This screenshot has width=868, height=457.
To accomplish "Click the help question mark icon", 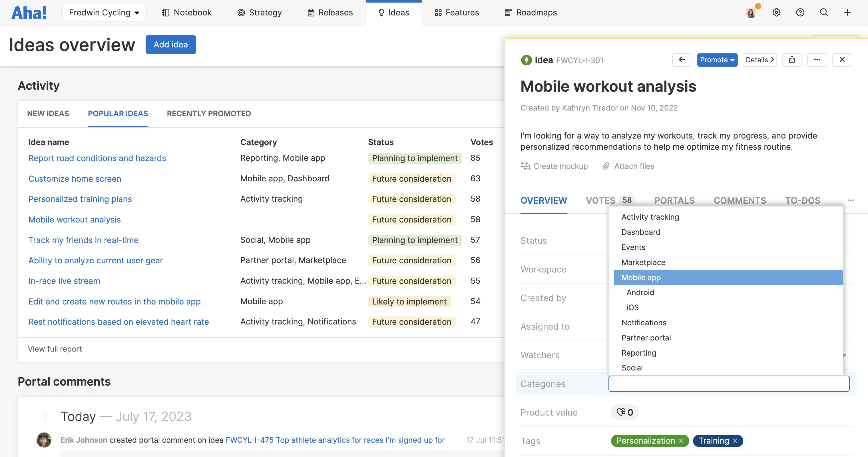I will tap(800, 13).
